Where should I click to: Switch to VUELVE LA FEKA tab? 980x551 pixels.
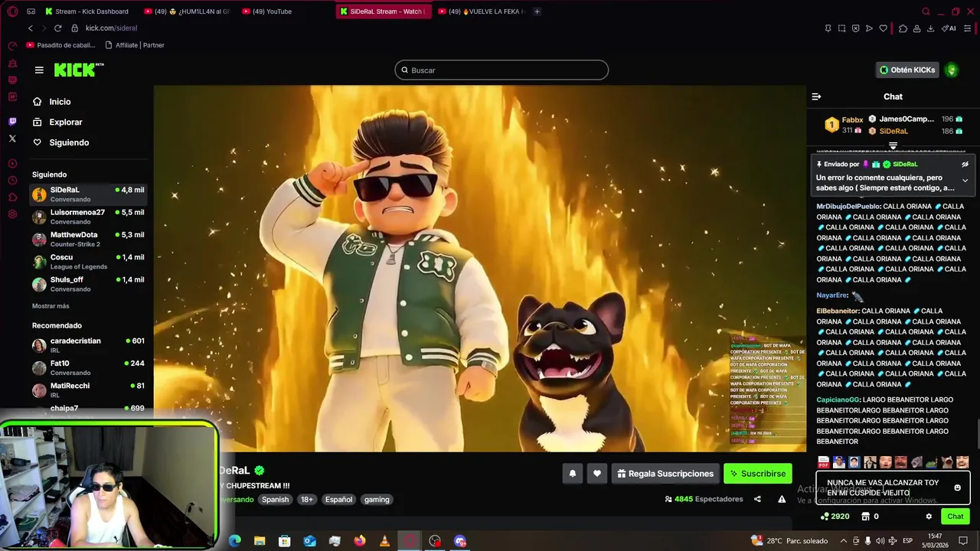[481, 11]
